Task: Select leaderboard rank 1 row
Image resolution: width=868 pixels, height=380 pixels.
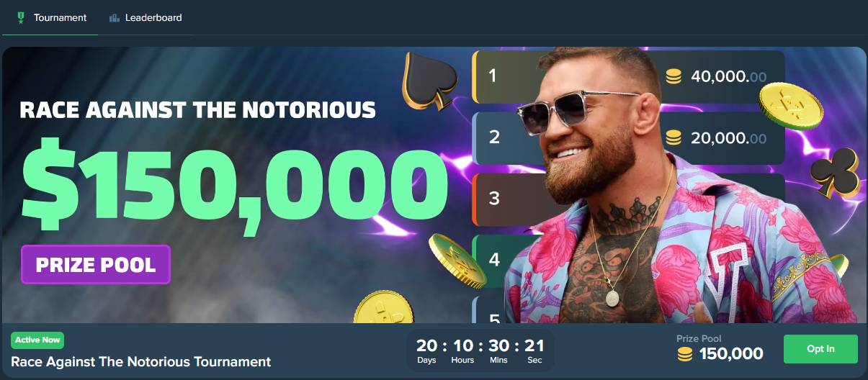Action: pyautogui.click(x=628, y=76)
